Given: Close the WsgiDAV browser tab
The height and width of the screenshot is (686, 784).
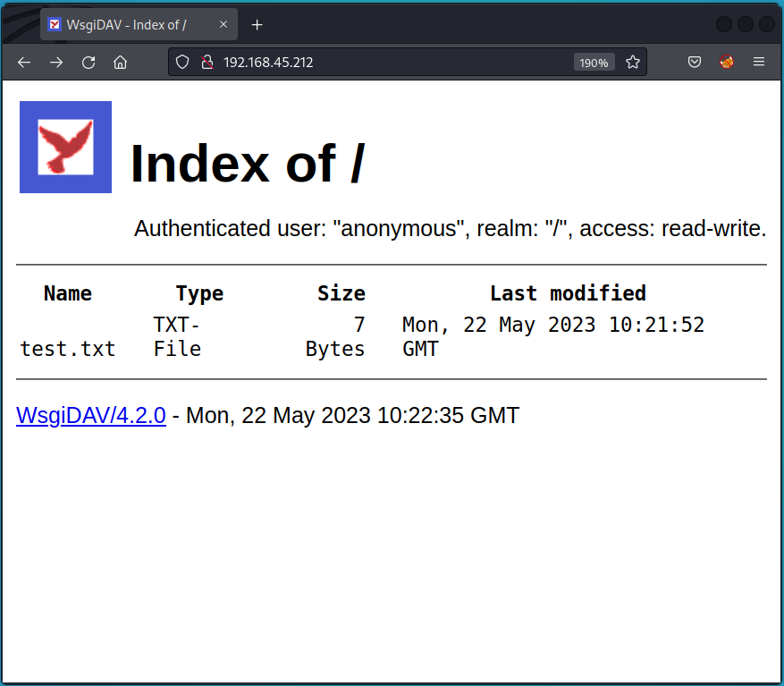Looking at the screenshot, I should click(x=223, y=25).
